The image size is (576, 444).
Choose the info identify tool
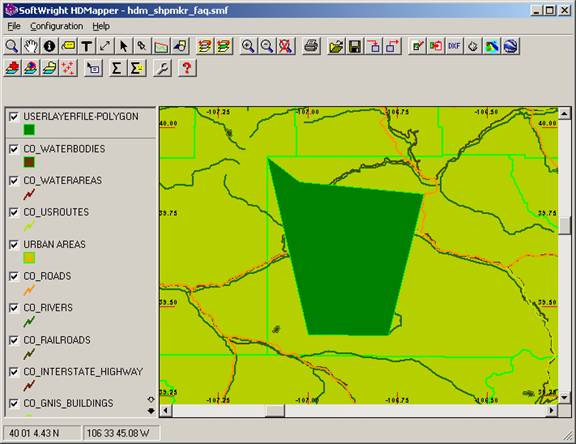coord(50,46)
